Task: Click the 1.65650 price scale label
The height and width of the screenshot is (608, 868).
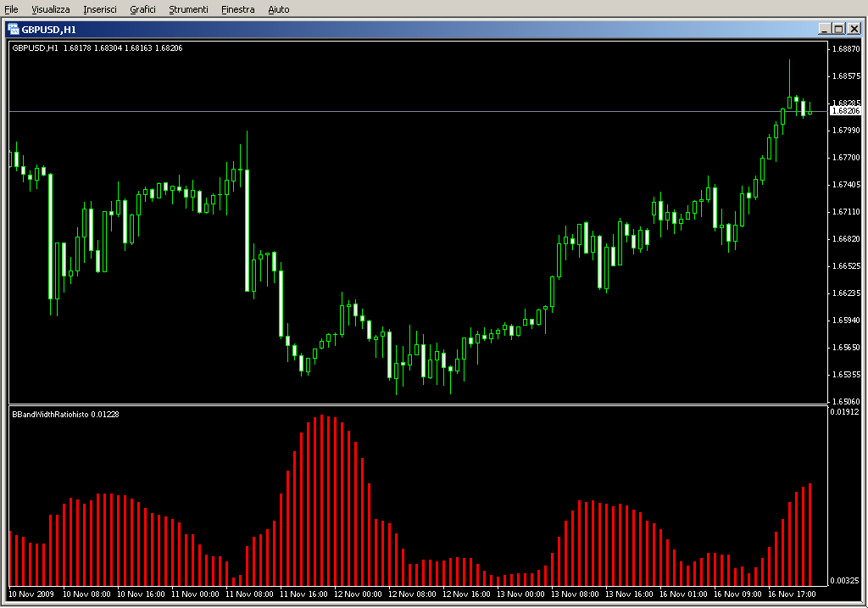Action: click(847, 347)
